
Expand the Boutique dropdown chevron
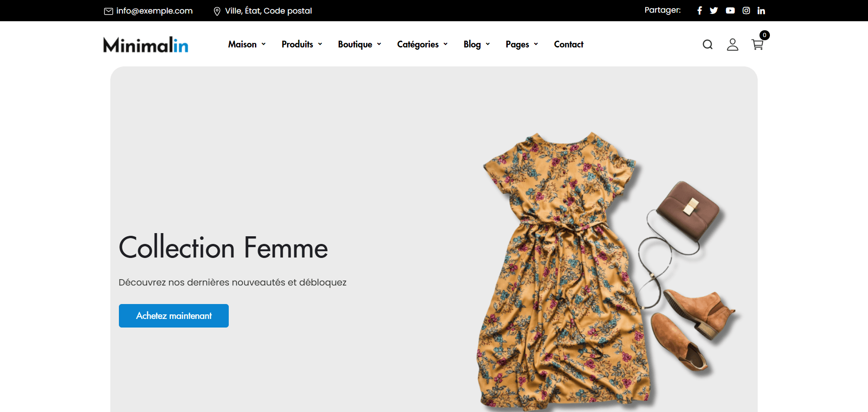click(379, 44)
